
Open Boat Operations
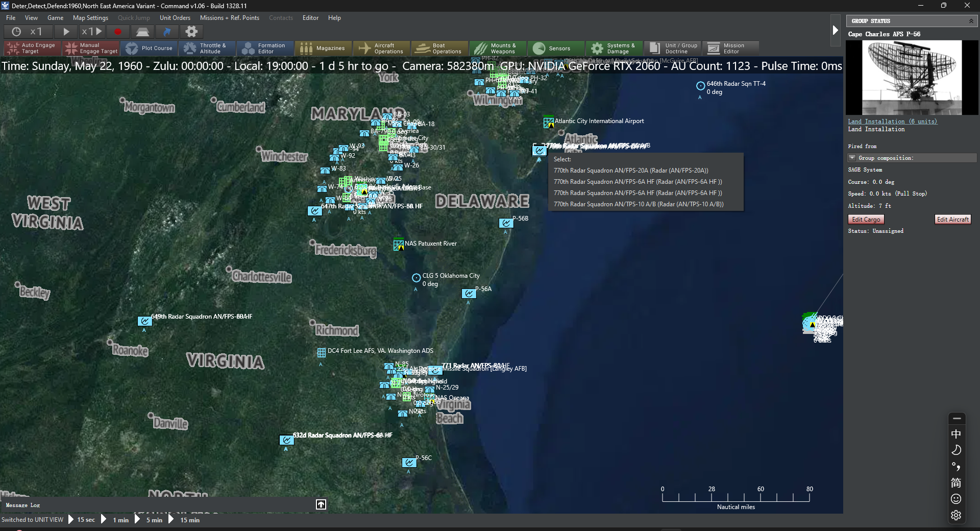pyautogui.click(x=440, y=48)
